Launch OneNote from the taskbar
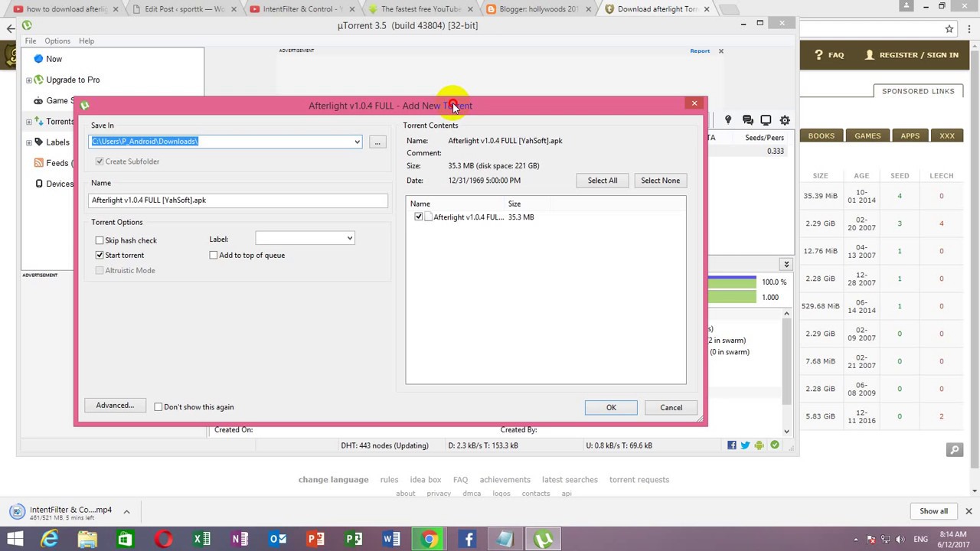 click(240, 540)
